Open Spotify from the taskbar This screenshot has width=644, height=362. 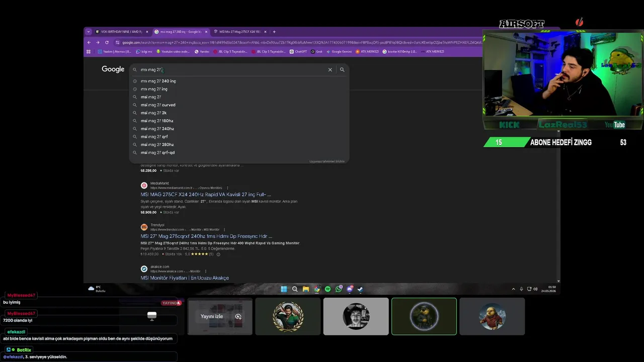[x=328, y=289]
